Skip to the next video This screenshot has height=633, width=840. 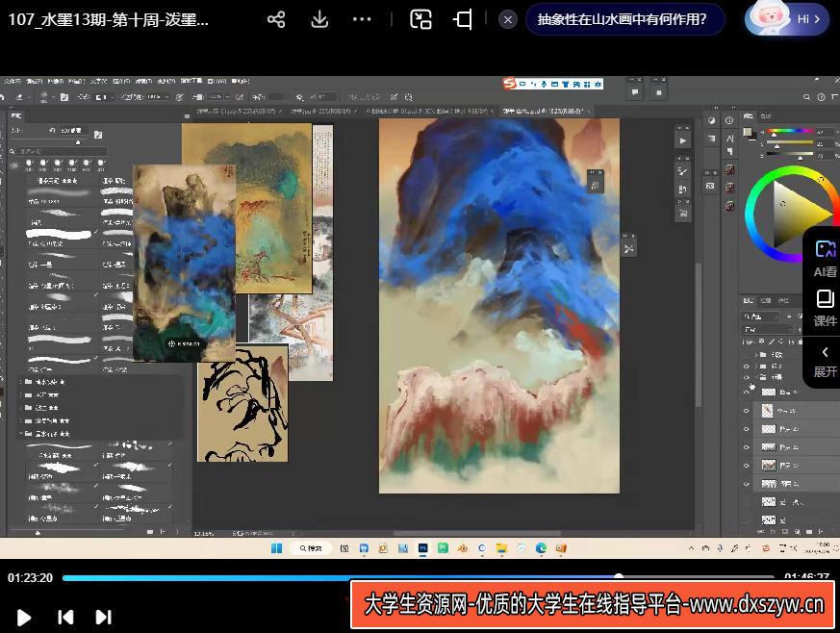pos(103,618)
